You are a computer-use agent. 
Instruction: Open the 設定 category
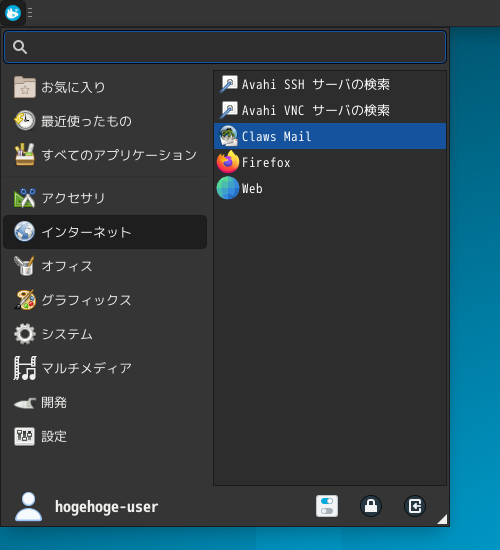[105, 436]
